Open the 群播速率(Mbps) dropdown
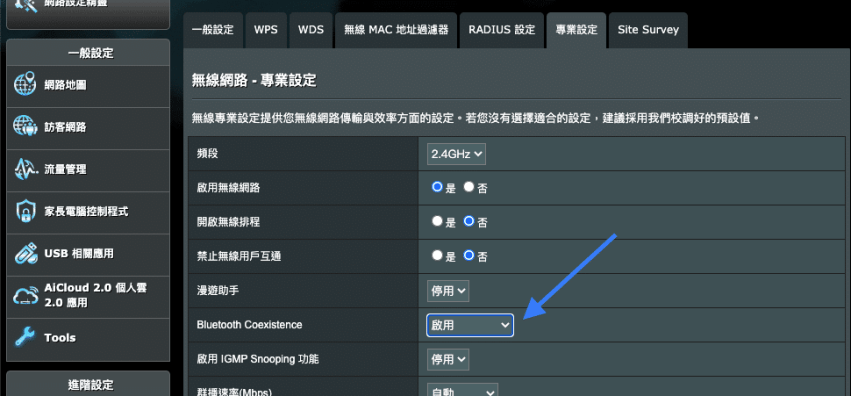This screenshot has height=396, width=851. coord(462,391)
